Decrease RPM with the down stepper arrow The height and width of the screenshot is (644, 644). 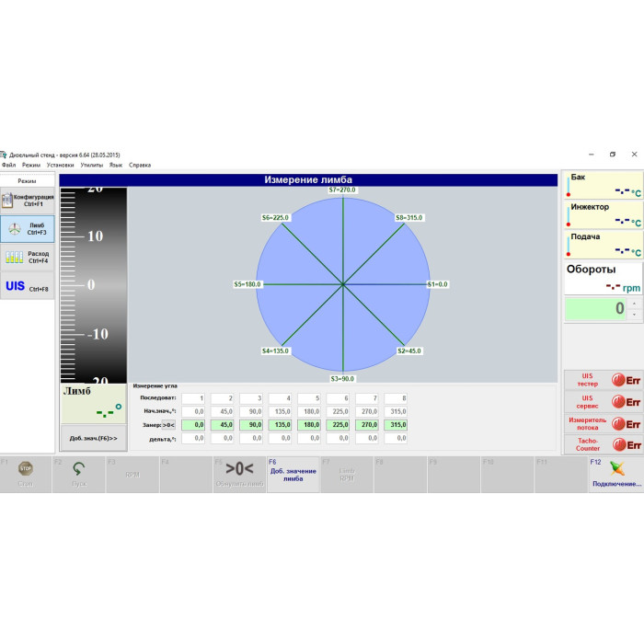click(634, 315)
